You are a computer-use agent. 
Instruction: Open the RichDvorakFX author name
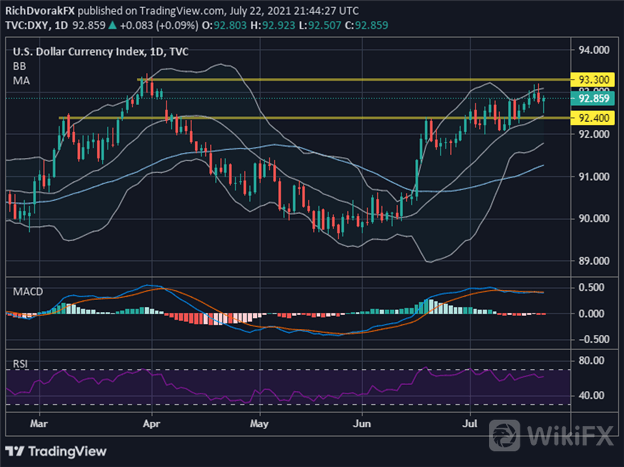tap(41, 7)
